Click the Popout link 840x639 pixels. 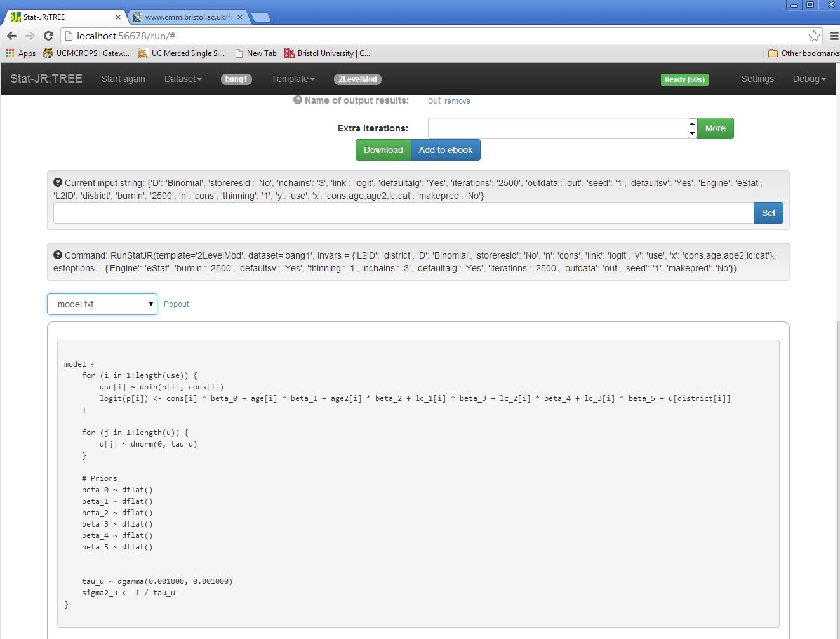tap(177, 304)
